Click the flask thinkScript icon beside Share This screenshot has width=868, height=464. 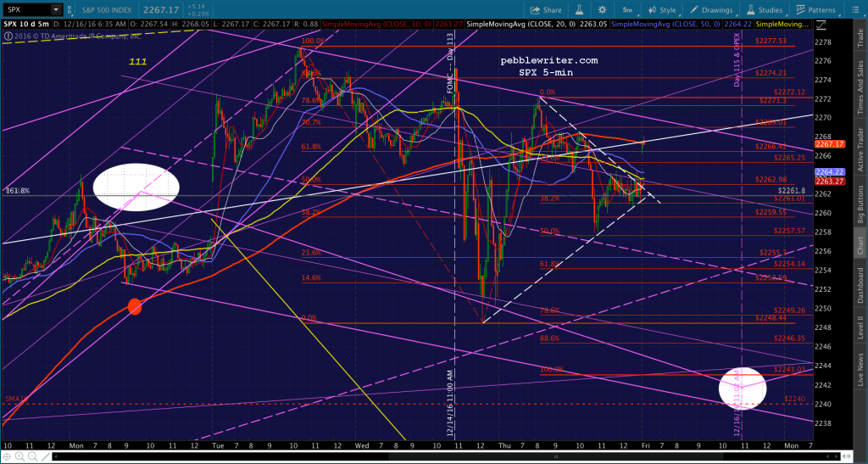coord(581,10)
